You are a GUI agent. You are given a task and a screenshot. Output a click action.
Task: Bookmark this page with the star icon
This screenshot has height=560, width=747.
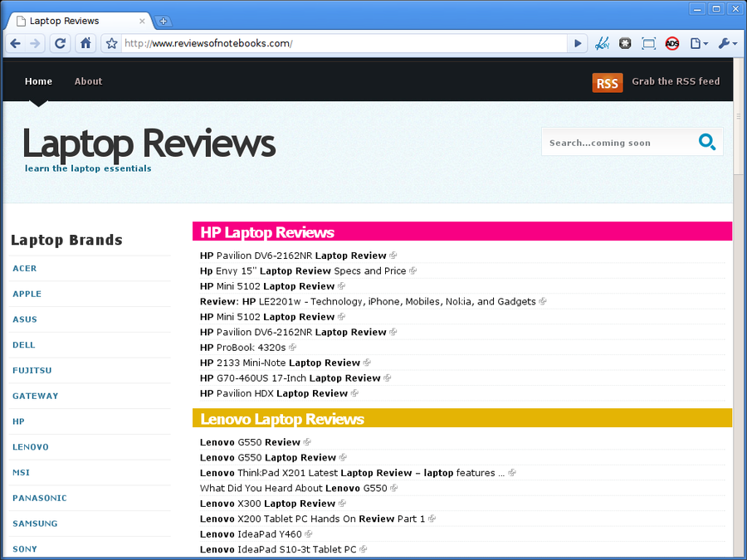[111, 44]
